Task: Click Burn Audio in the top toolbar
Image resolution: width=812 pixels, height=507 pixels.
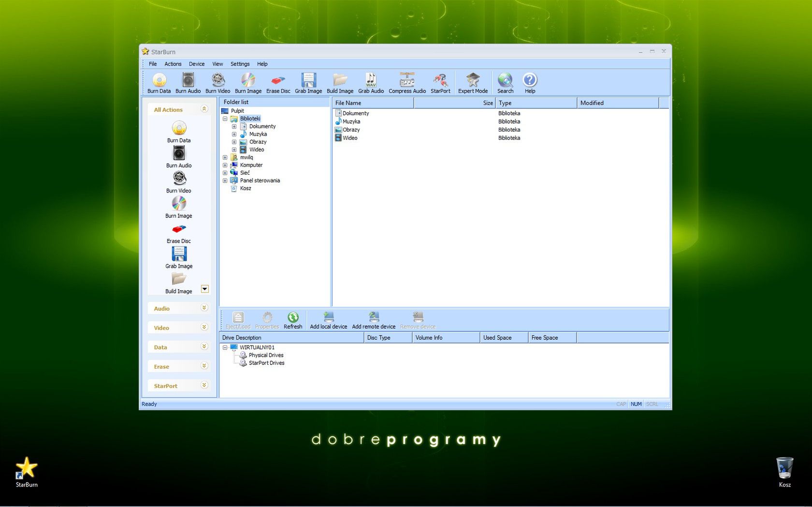Action: (x=188, y=83)
